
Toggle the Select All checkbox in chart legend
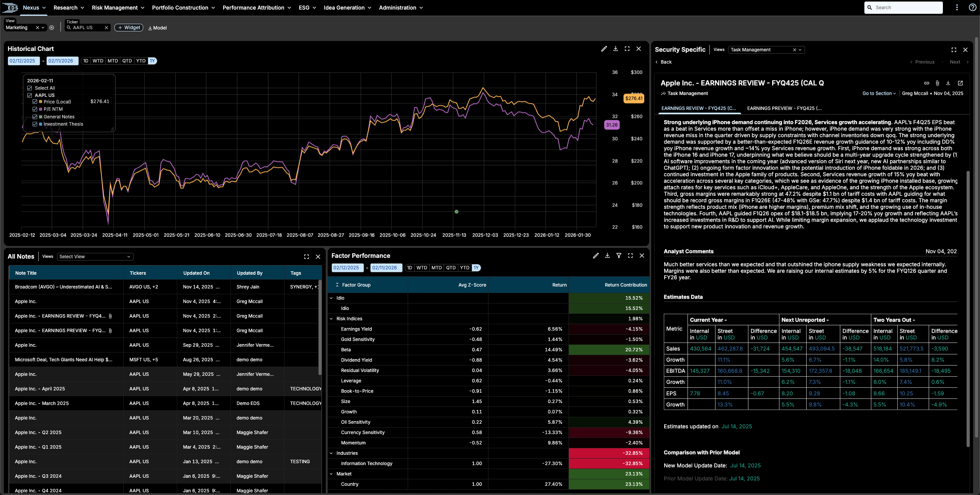(29, 88)
